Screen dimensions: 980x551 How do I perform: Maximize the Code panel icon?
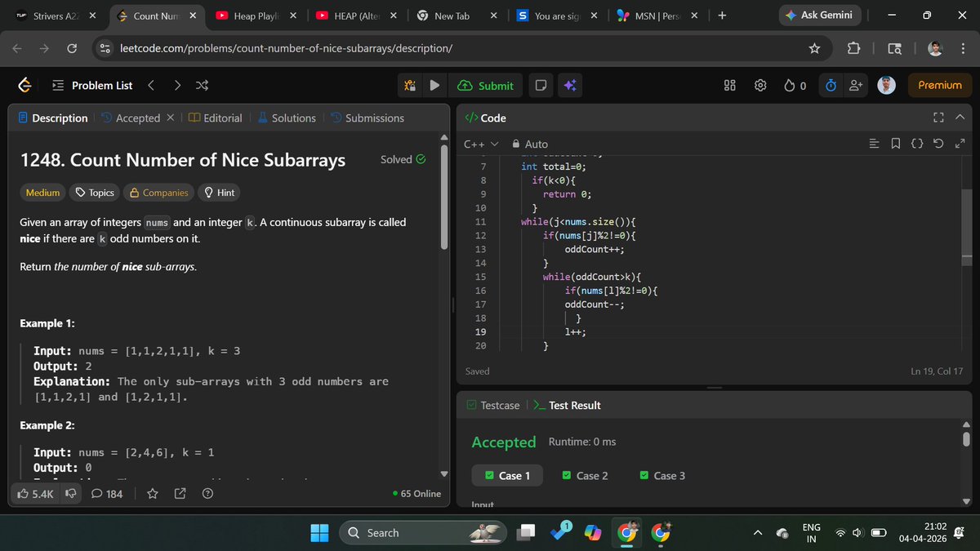point(938,118)
